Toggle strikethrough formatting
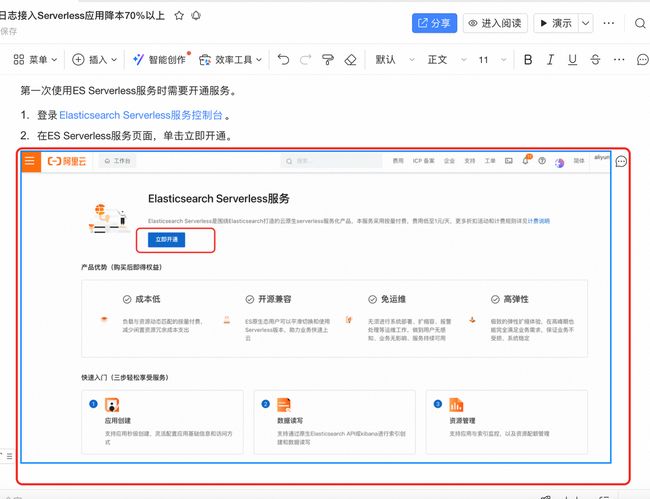Viewport: 650px width, 499px height. click(595, 60)
